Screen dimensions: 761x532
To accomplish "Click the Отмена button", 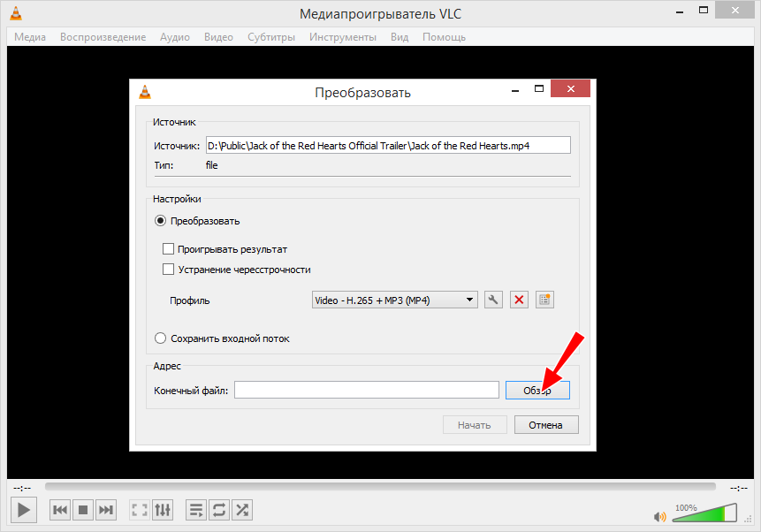I will [546, 425].
